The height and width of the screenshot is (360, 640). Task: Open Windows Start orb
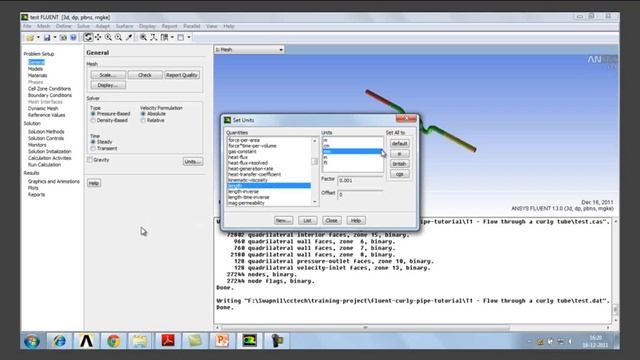pyautogui.click(x=32, y=341)
